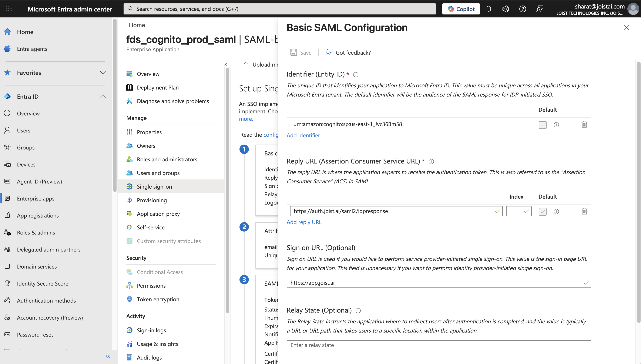Screen dimensions: 641x364
Task: Open the help question mark icon
Action: tap(523, 9)
